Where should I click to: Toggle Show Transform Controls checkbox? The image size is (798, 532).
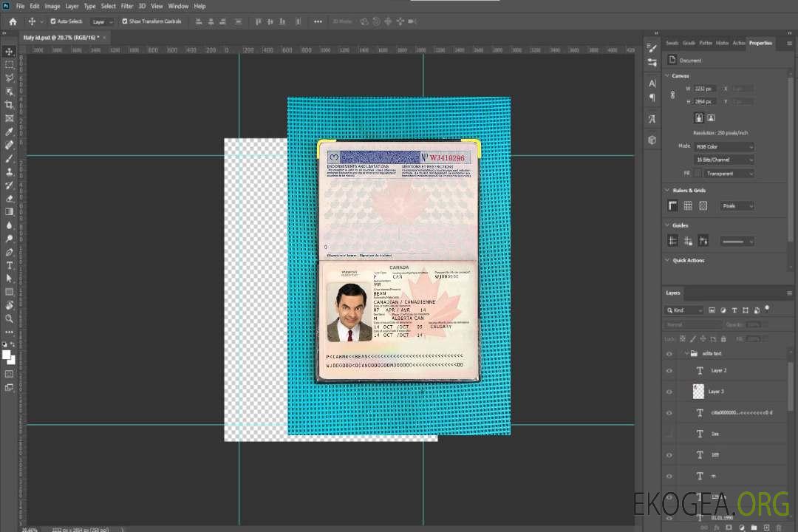tap(125, 21)
